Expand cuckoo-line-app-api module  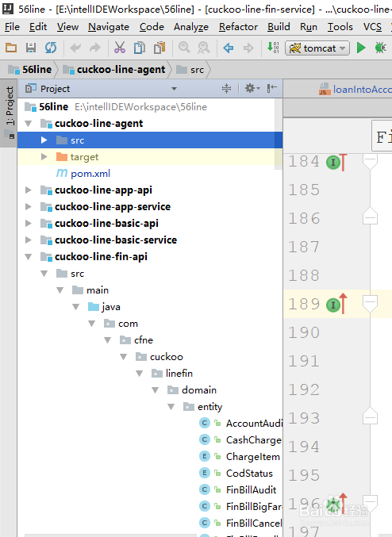(x=29, y=190)
